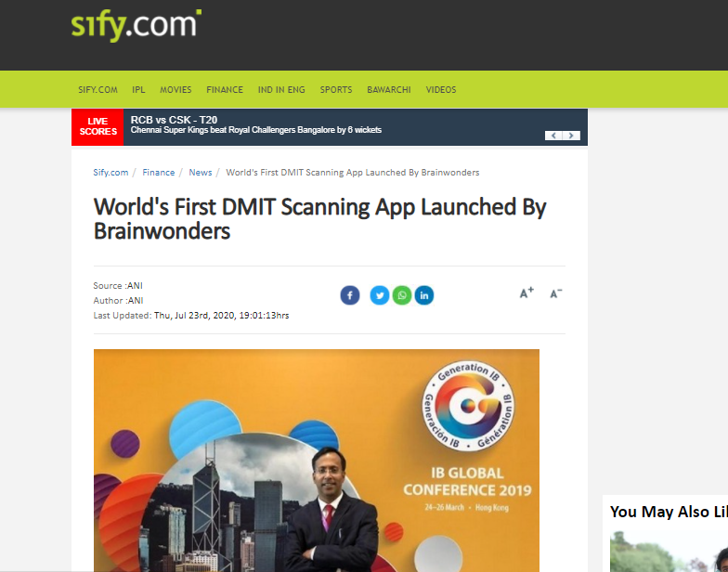Open the BAWARCHI section
Image resolution: width=728 pixels, height=572 pixels.
pos(388,89)
